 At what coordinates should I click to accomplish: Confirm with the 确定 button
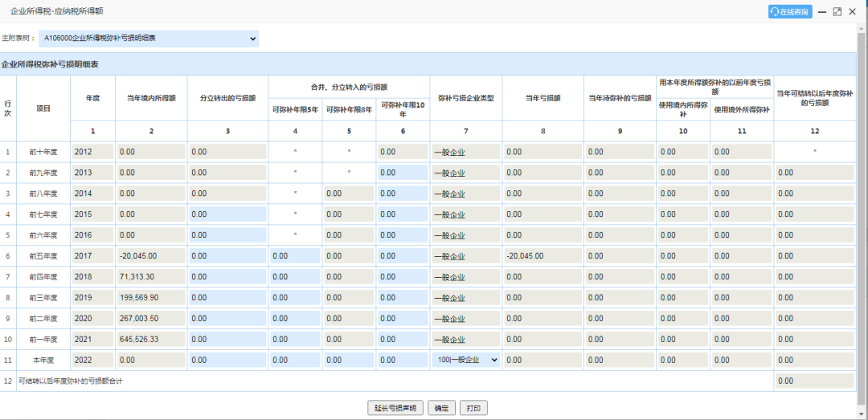click(441, 409)
